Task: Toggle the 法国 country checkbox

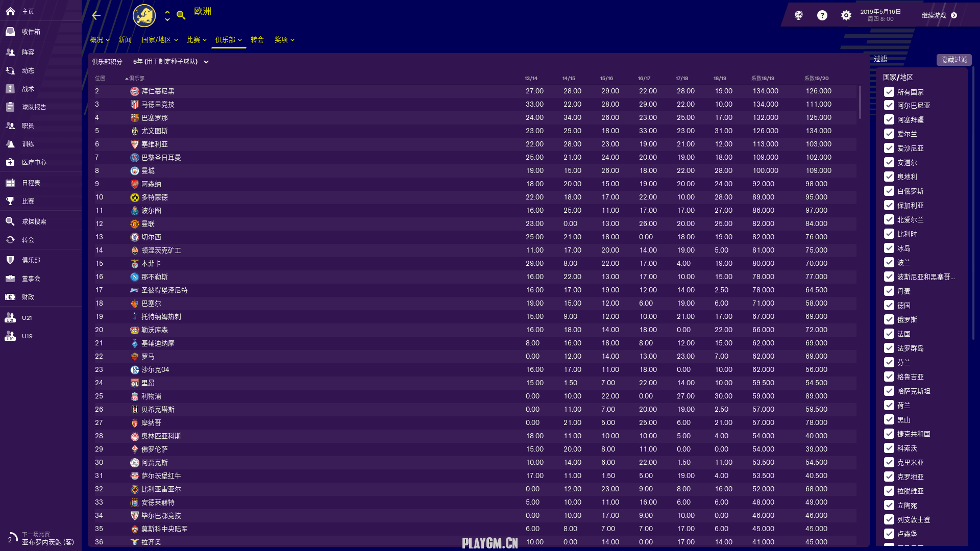Action: coord(889,334)
